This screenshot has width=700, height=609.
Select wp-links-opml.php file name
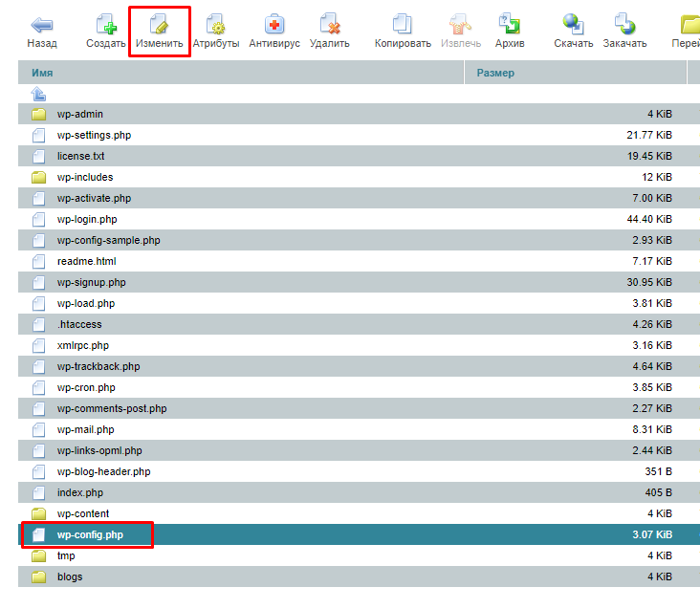99,450
